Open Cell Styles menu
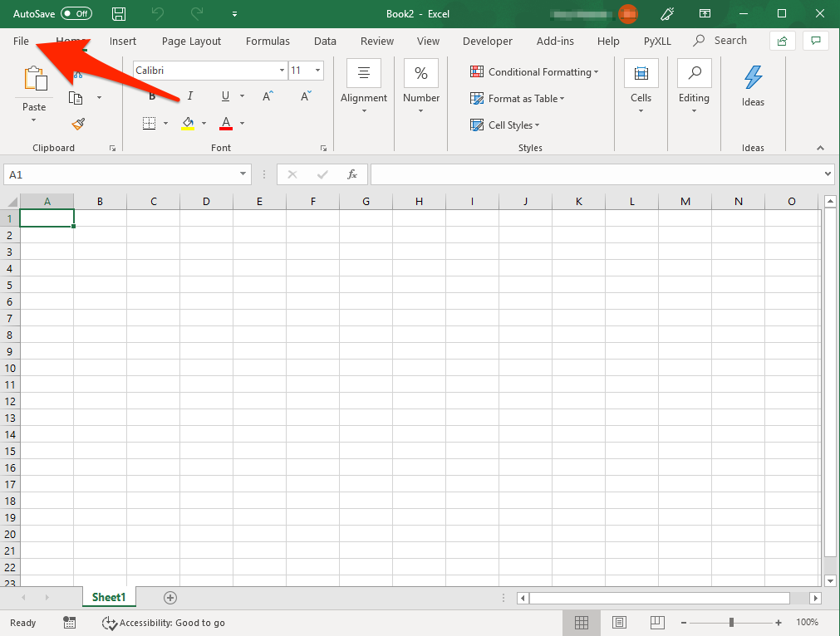 (x=504, y=125)
